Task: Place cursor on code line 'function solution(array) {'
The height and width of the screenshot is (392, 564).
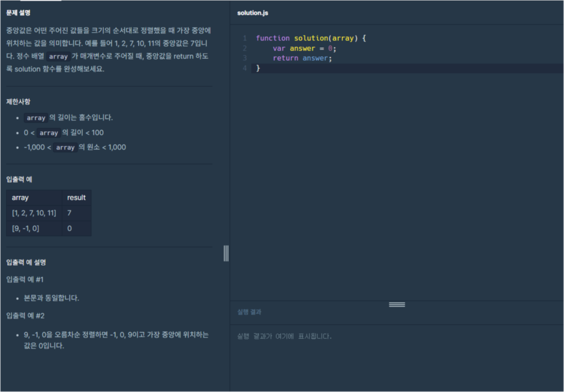Action: point(311,38)
